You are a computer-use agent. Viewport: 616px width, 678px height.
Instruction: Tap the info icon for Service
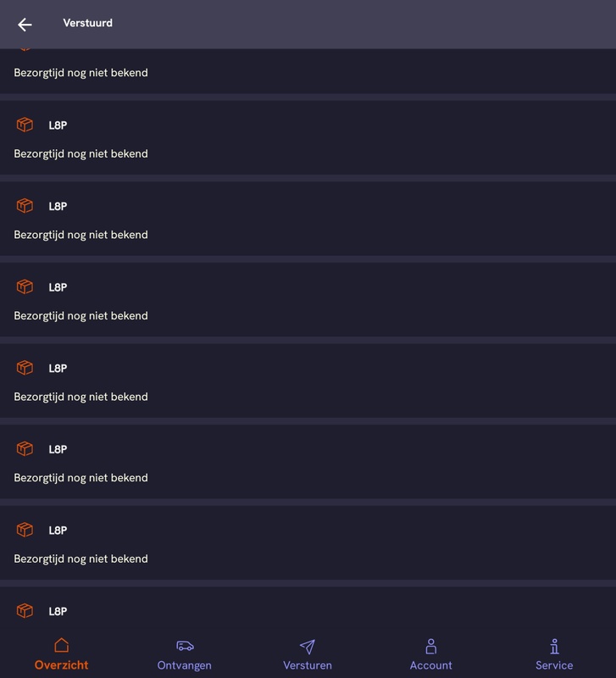click(x=554, y=647)
